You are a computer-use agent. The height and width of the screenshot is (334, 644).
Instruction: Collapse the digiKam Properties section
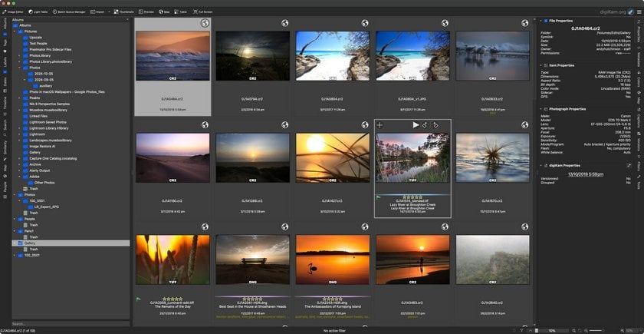(x=541, y=165)
